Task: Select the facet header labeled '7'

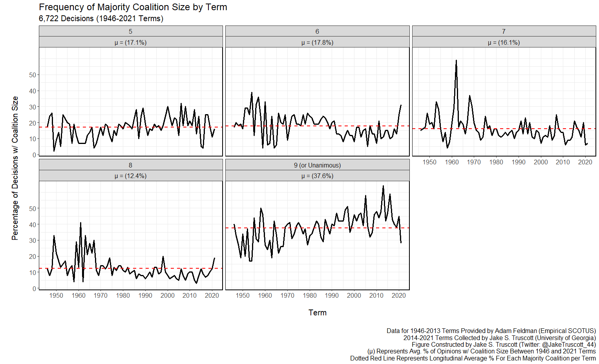Action: point(504,31)
